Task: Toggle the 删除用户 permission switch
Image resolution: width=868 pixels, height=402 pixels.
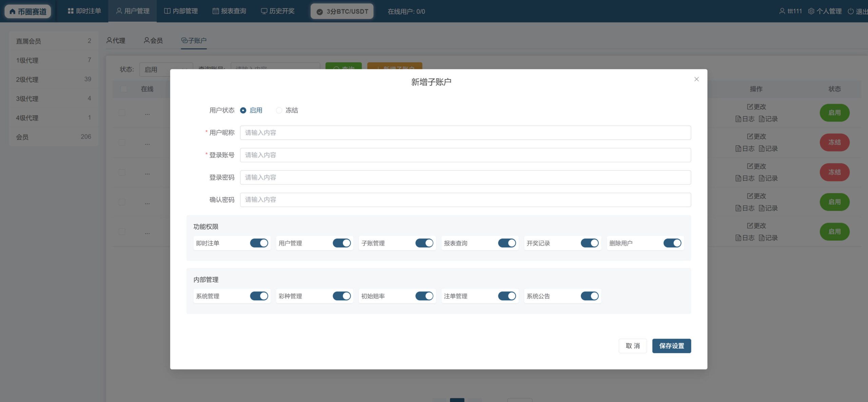Action: [672, 243]
